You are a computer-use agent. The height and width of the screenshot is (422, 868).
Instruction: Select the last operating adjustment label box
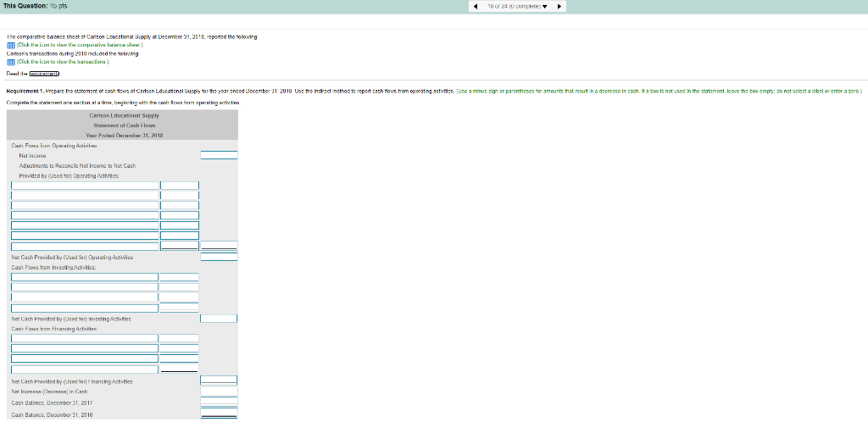pyautogui.click(x=86, y=246)
